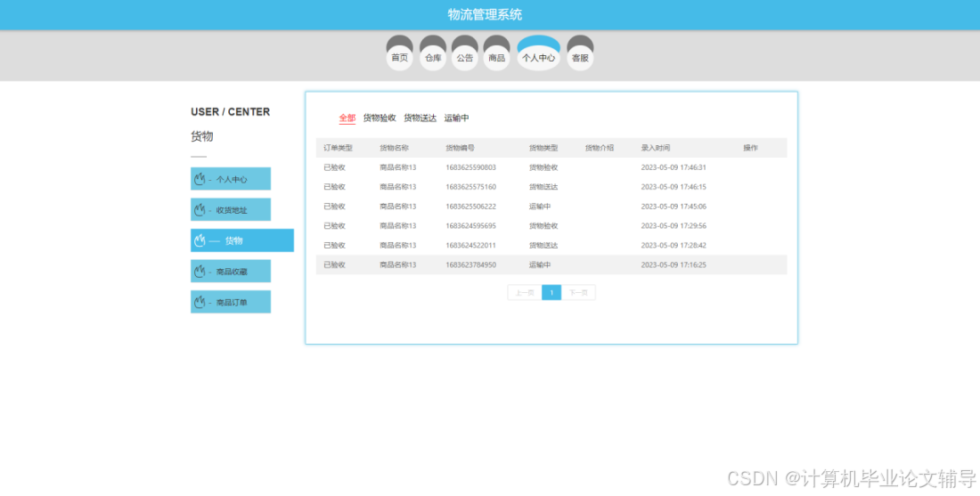Click the 货物介绍 column header

[600, 148]
